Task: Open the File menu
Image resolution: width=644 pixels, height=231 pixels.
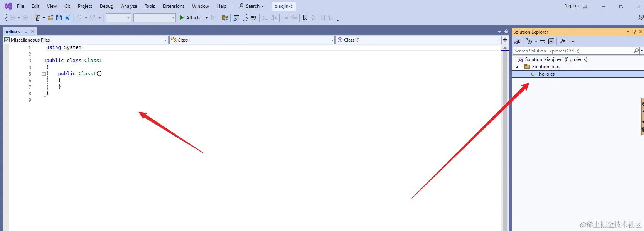Action: click(20, 6)
